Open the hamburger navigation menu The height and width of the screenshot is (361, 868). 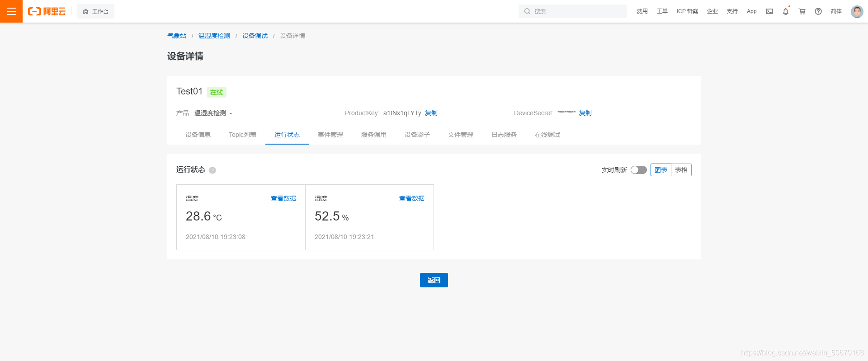(x=11, y=11)
